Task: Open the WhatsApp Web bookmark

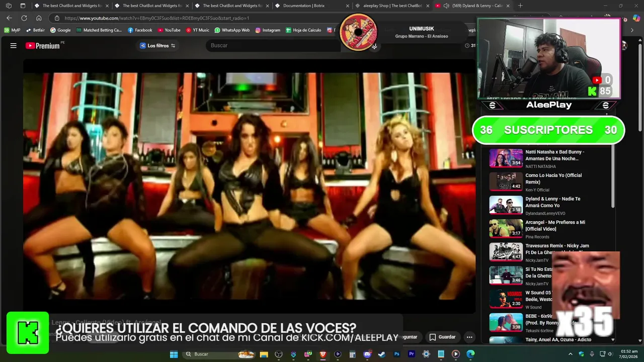Action: [232, 30]
